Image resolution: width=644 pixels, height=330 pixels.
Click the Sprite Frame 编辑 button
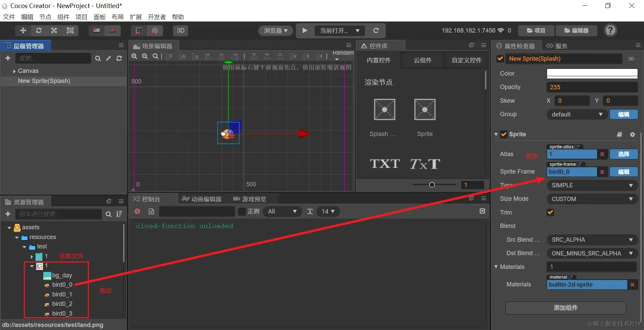tap(624, 172)
